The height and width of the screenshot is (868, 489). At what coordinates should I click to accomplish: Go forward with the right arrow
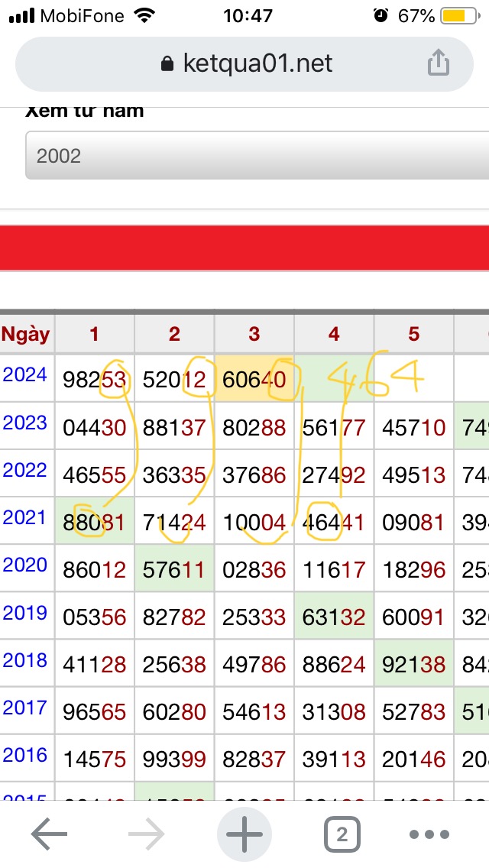(x=146, y=834)
